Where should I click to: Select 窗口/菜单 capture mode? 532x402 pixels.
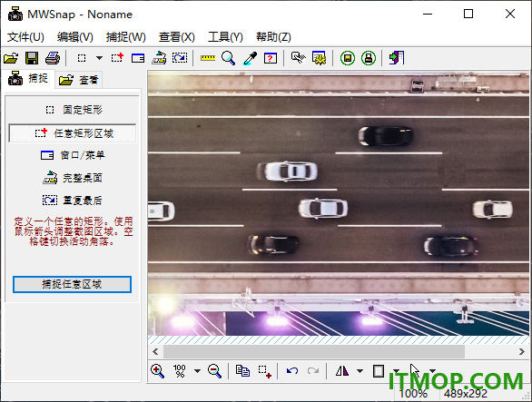coord(73,155)
